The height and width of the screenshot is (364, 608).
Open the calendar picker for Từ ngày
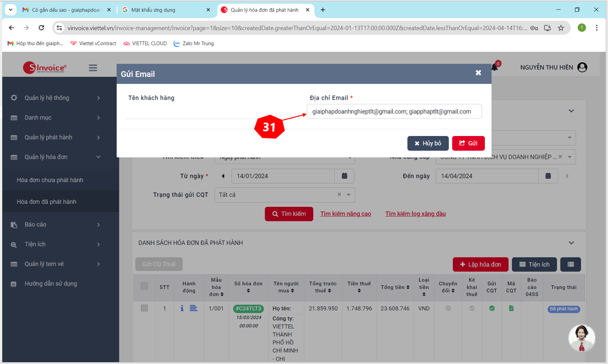344,176
